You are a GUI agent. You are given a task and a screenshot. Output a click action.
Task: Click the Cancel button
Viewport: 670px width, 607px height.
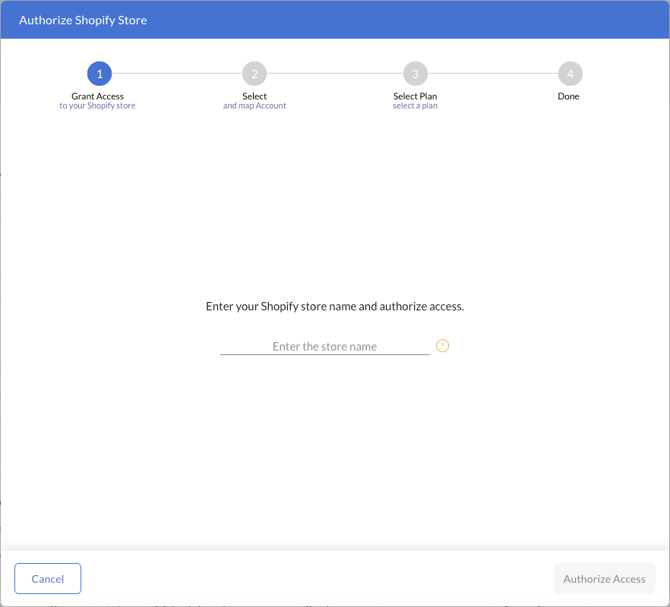point(47,578)
